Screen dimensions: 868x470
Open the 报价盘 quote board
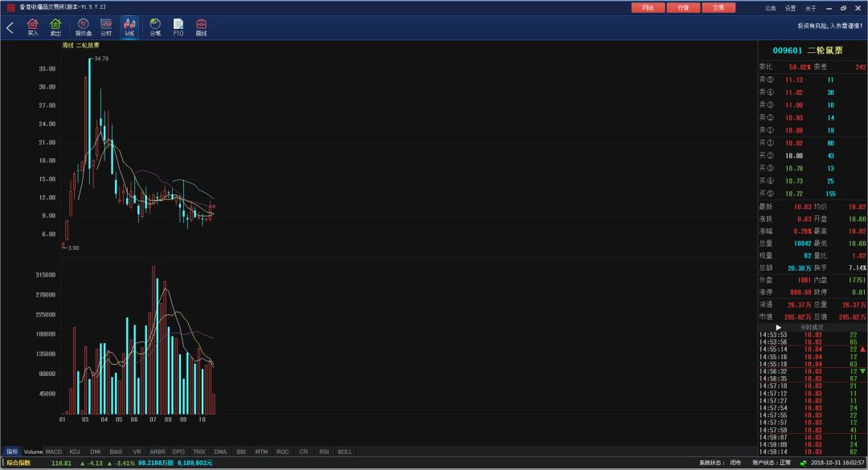pyautogui.click(x=83, y=27)
